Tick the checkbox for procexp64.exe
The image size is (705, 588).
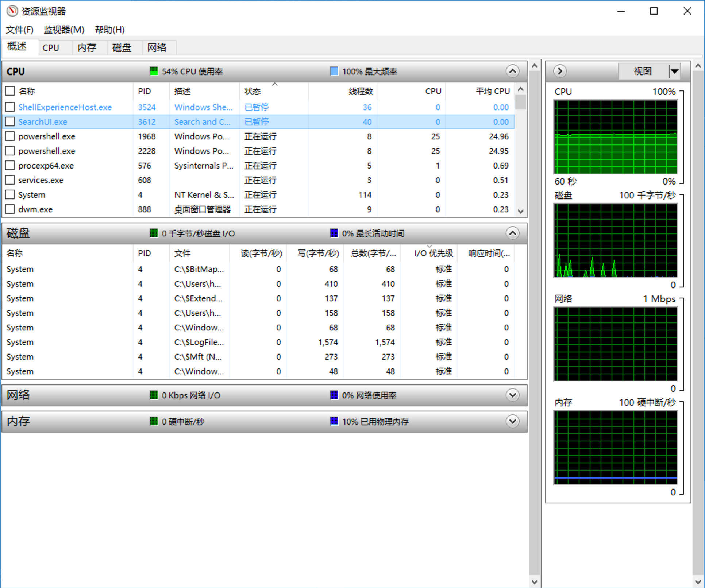[10, 165]
